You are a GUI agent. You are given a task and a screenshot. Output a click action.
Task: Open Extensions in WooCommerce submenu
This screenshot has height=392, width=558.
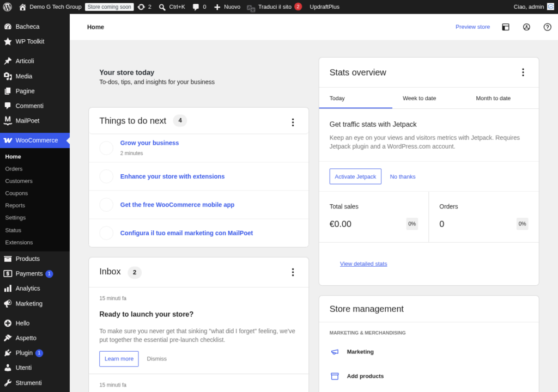coord(19,242)
